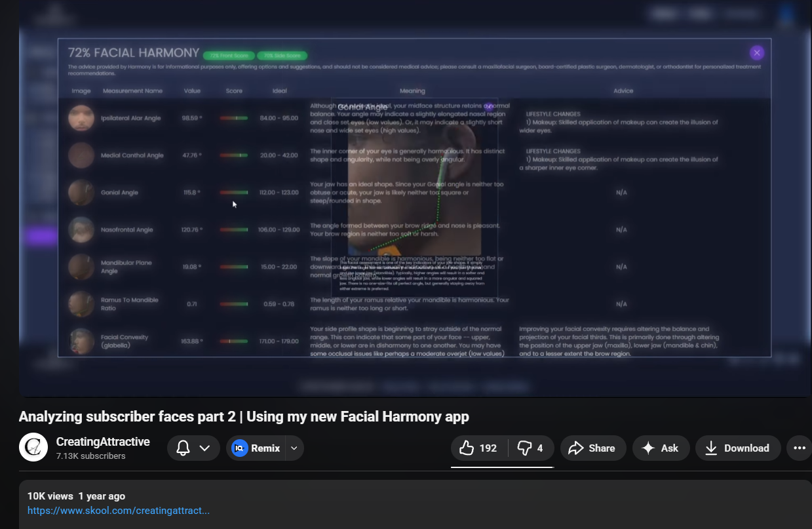Click the Ask sparkle button
The height and width of the screenshot is (529, 812).
tap(660, 448)
